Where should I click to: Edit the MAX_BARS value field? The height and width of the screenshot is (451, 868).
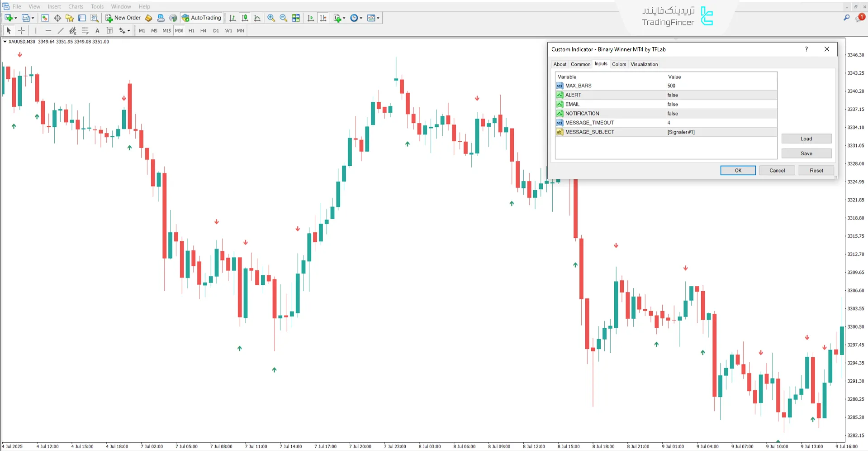pyautogui.click(x=721, y=86)
